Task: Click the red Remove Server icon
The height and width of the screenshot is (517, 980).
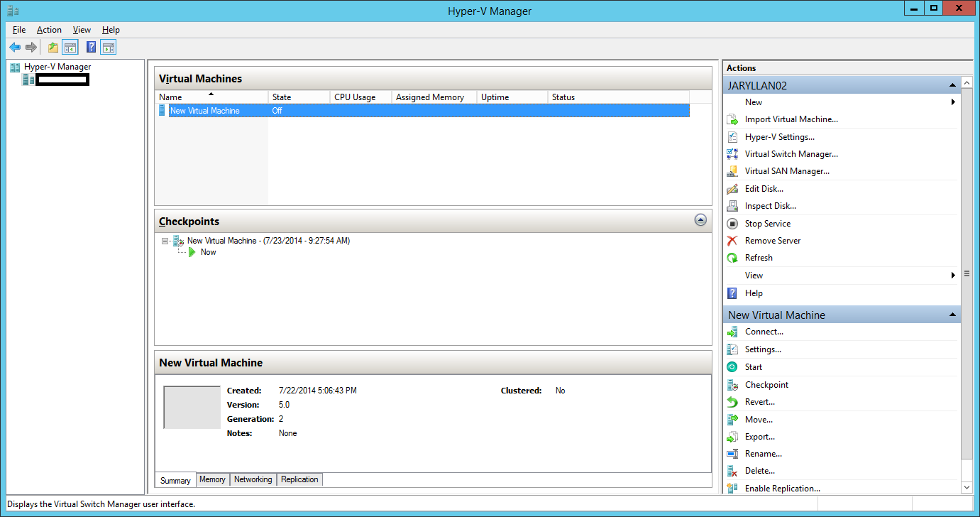Action: point(732,241)
